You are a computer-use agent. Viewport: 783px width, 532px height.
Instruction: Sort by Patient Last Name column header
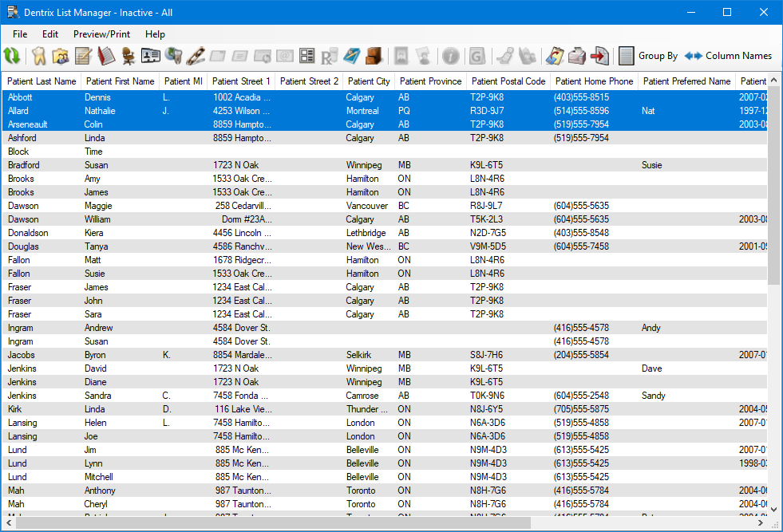click(x=42, y=81)
